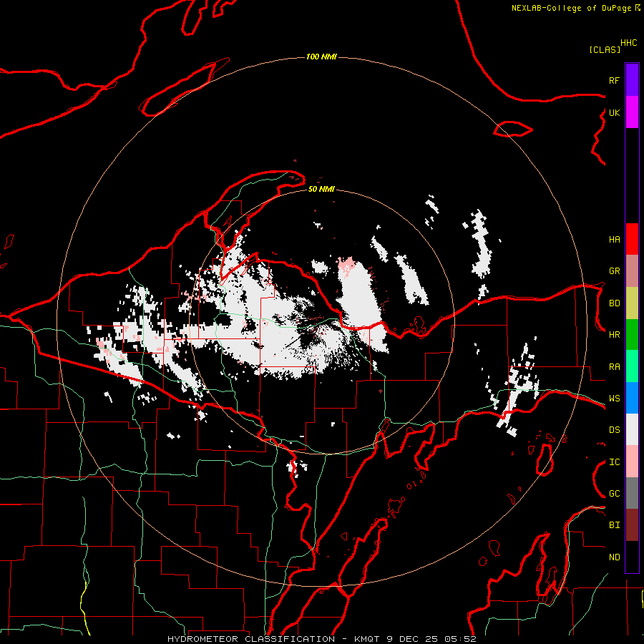Image resolution: width=644 pixels, height=644 pixels.
Task: Click the UK magenta legend swatch
Action: point(632,112)
